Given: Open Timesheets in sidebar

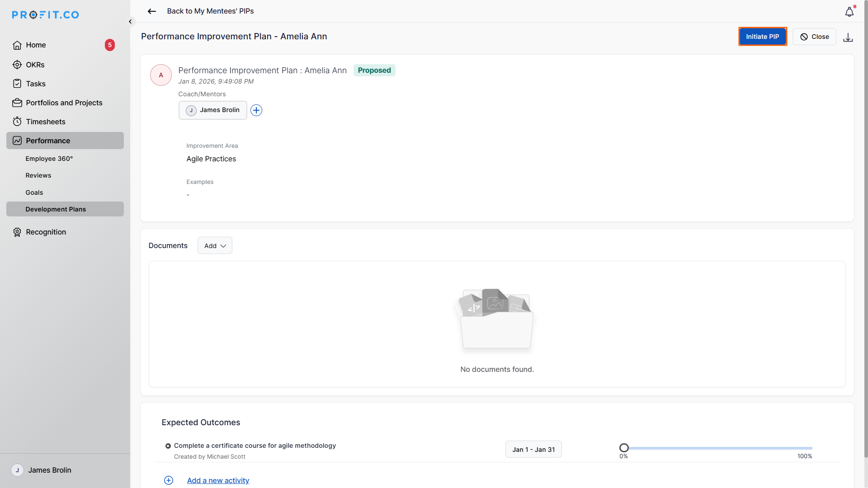Looking at the screenshot, I should tap(45, 122).
